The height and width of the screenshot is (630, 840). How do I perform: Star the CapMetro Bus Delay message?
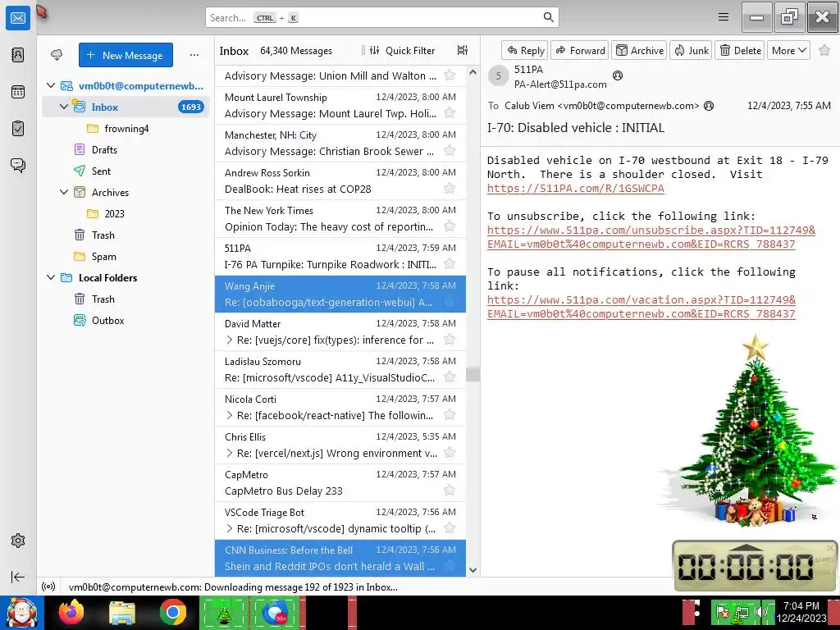450,491
